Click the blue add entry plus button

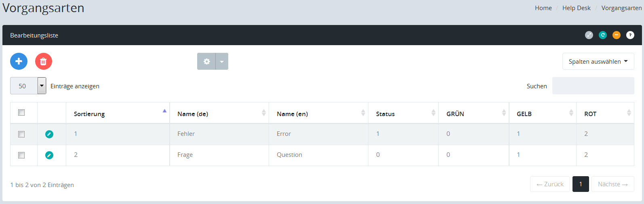[x=19, y=61]
